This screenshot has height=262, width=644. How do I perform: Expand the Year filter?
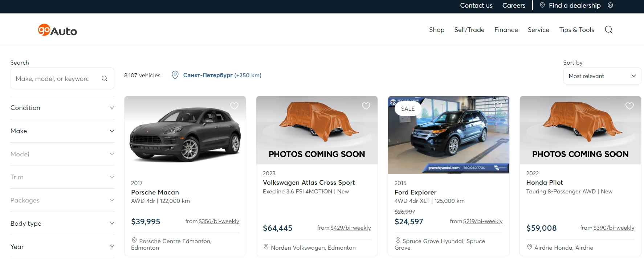coord(62,247)
